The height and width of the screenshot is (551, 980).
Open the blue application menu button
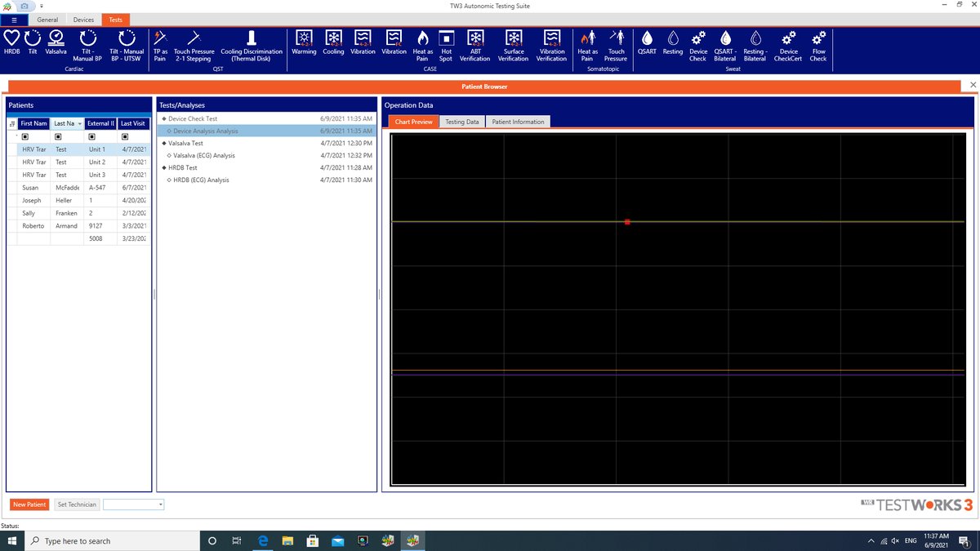tap(14, 20)
